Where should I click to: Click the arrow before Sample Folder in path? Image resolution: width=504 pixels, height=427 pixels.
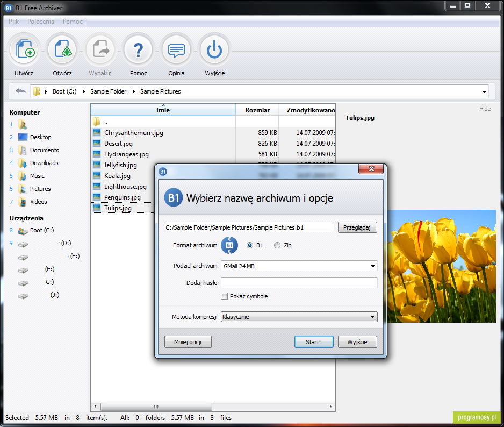tap(84, 92)
